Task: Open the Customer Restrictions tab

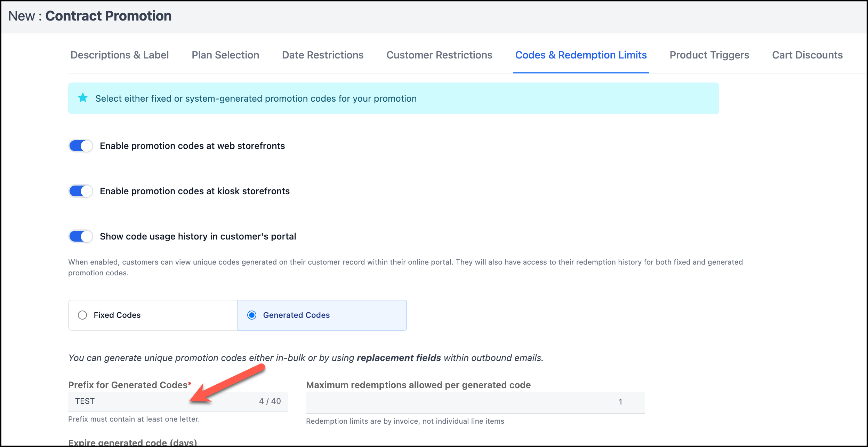Action: tap(439, 55)
